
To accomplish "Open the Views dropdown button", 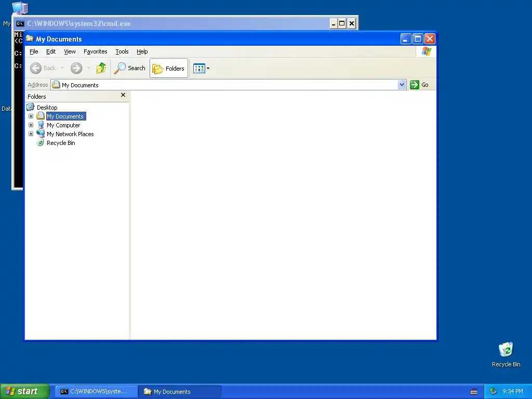I will point(202,68).
